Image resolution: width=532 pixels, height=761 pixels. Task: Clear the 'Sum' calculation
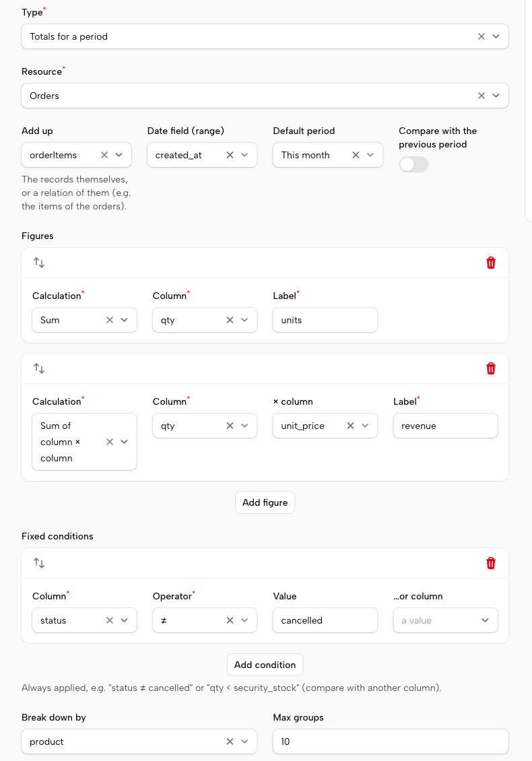(x=110, y=320)
